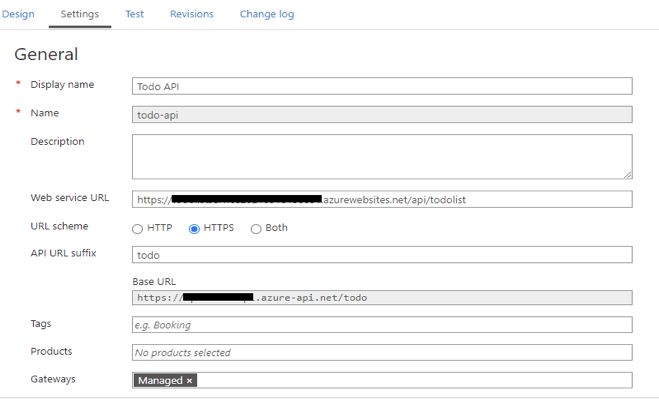Click the Base URL label
Viewport: 659px width, 399px height.
click(x=154, y=281)
